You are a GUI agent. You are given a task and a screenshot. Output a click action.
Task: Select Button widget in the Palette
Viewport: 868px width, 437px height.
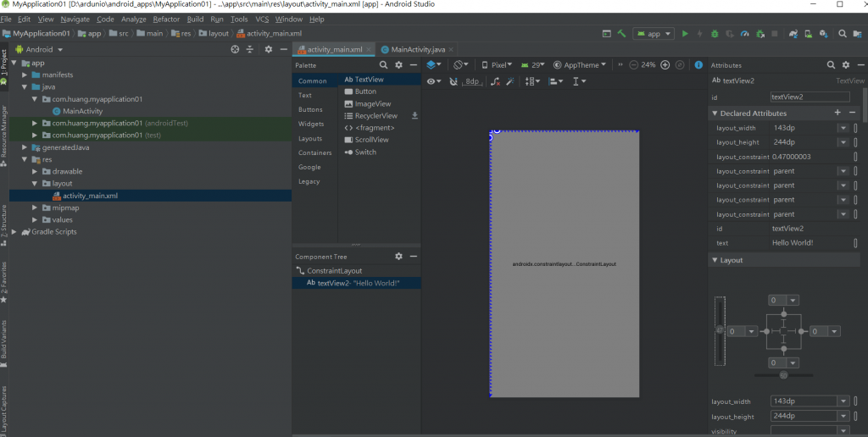365,91
